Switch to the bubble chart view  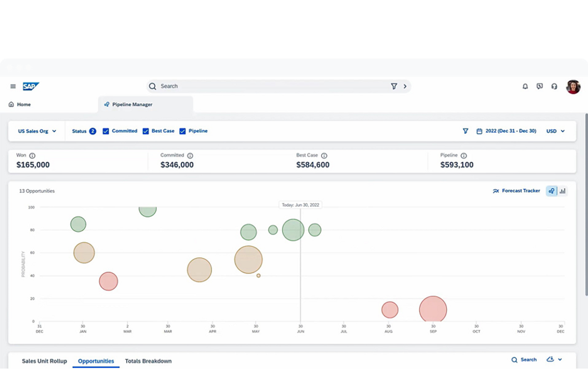tap(551, 191)
